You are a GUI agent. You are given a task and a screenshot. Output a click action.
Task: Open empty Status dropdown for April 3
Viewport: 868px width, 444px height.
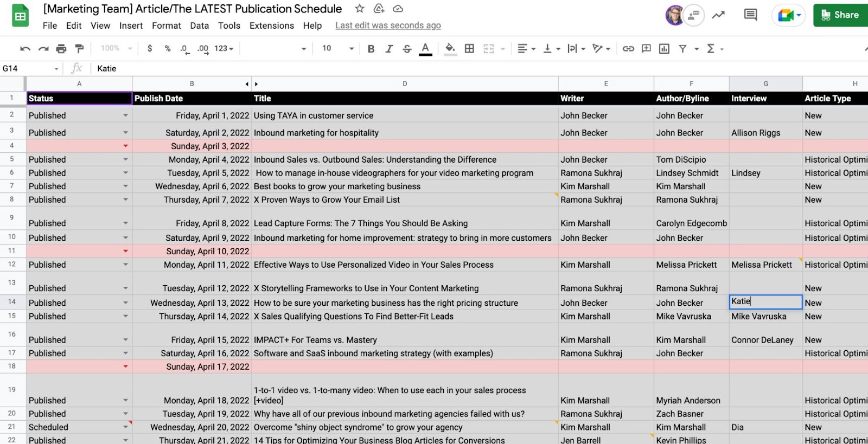pyautogui.click(x=125, y=146)
